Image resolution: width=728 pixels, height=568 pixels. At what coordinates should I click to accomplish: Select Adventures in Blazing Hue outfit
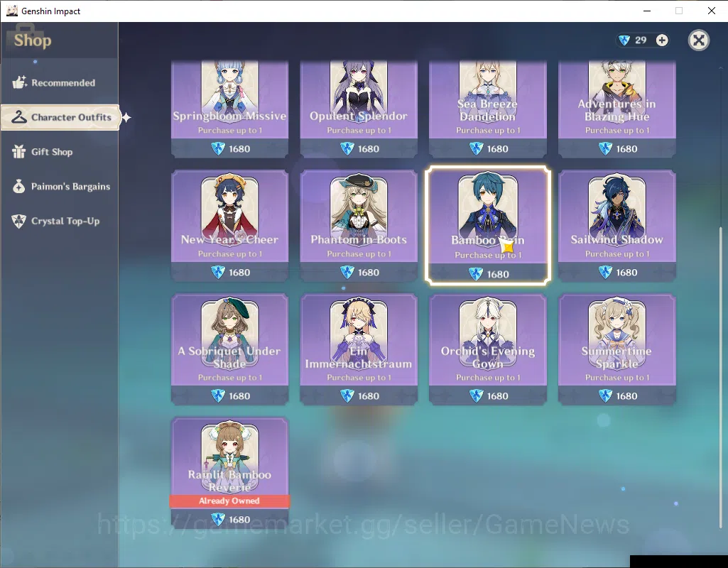617,109
